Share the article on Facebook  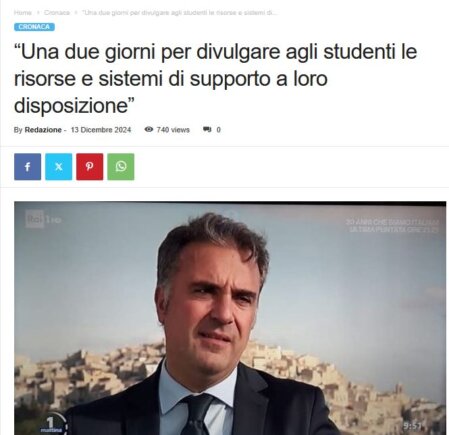click(x=27, y=167)
